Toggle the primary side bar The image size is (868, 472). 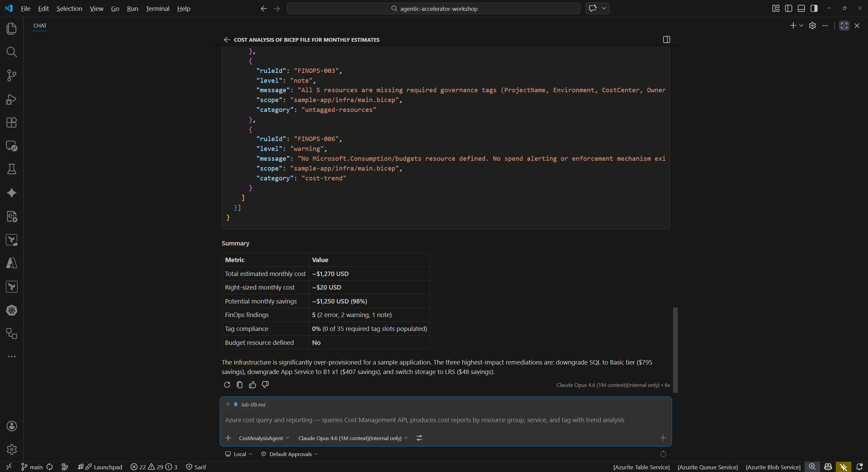coord(789,8)
